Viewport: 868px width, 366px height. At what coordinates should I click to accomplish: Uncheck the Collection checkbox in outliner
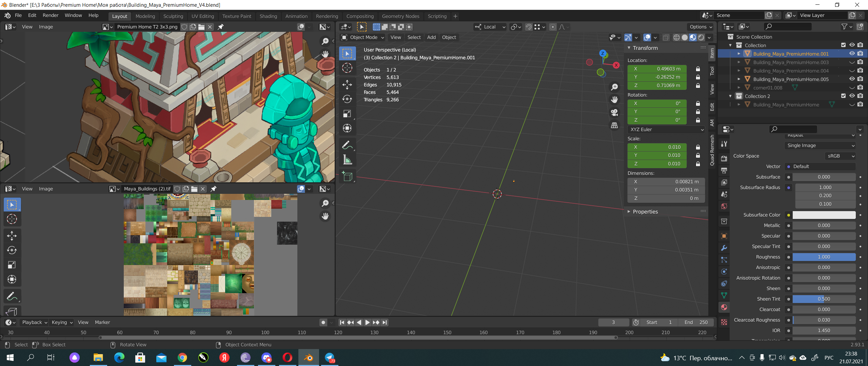[843, 45]
